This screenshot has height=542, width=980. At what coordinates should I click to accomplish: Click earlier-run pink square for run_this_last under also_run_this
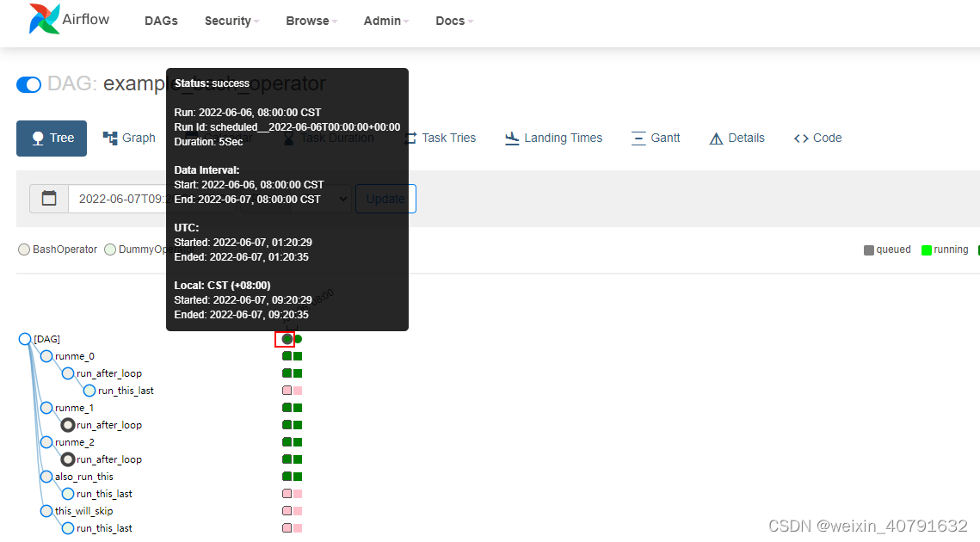tap(287, 494)
